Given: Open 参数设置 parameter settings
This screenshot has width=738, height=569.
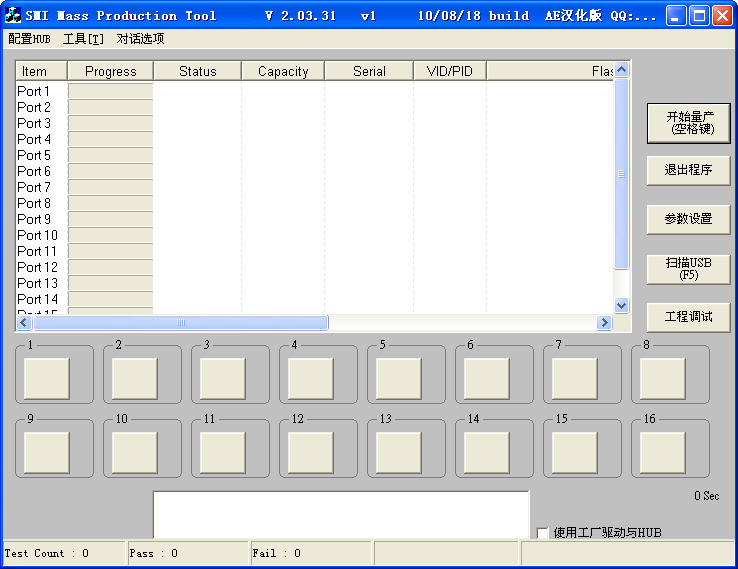Looking at the screenshot, I should 688,219.
